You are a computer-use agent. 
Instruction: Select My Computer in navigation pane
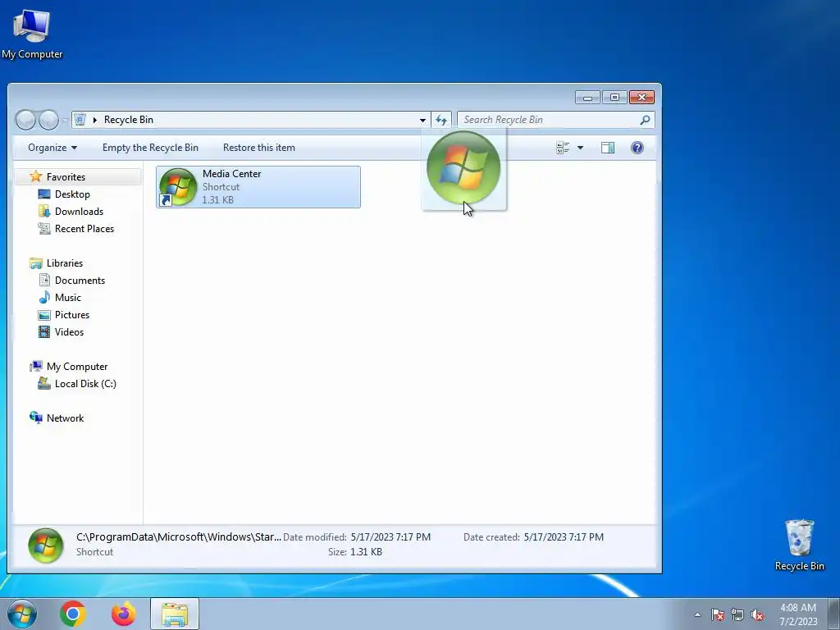(76, 367)
